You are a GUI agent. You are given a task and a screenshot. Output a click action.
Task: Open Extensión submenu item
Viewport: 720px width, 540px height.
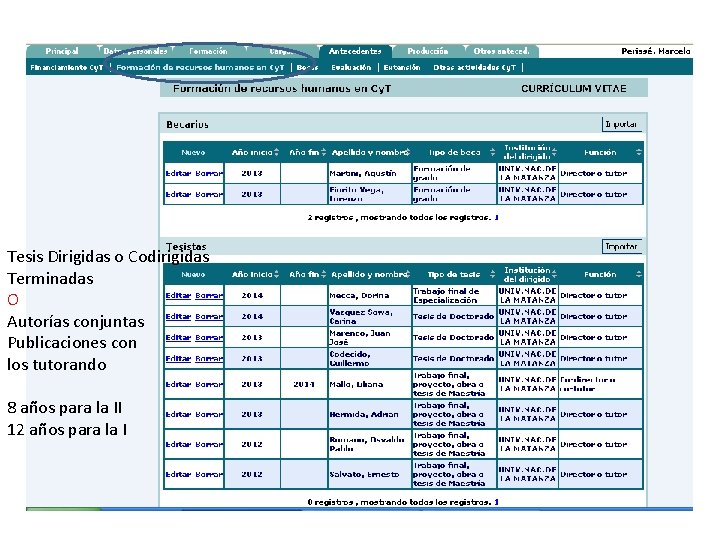[402, 68]
